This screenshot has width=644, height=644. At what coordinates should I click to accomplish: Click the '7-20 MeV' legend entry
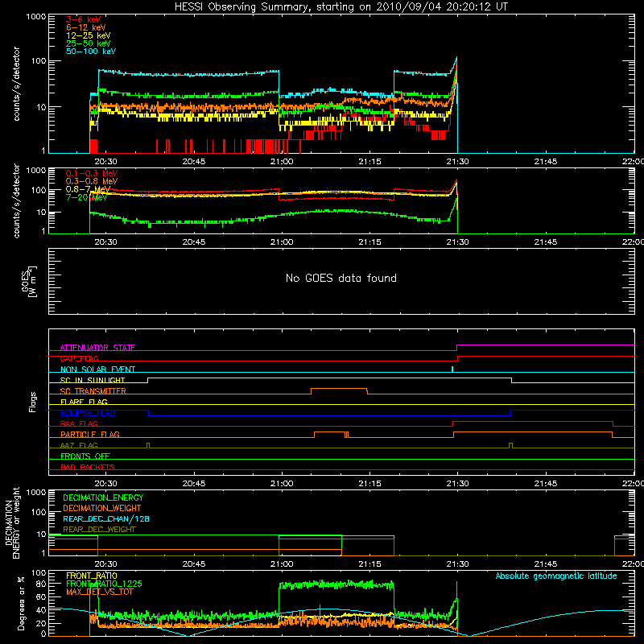(x=86, y=197)
